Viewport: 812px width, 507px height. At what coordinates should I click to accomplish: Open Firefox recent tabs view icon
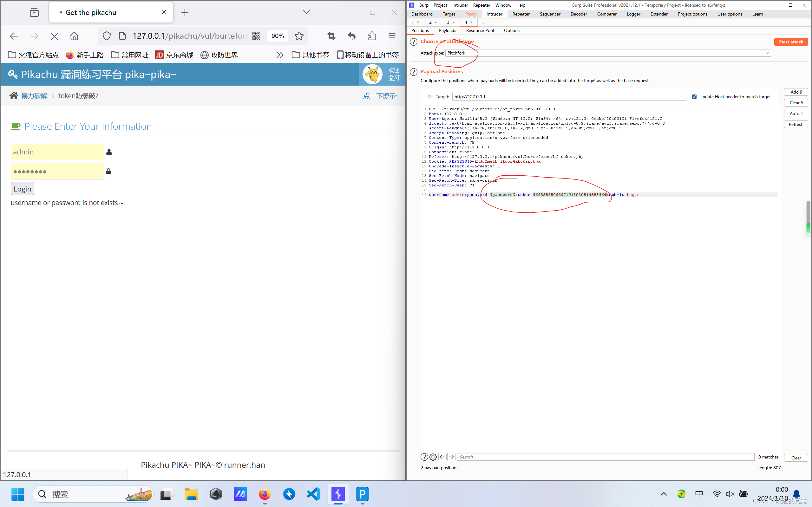pyautogui.click(x=34, y=12)
